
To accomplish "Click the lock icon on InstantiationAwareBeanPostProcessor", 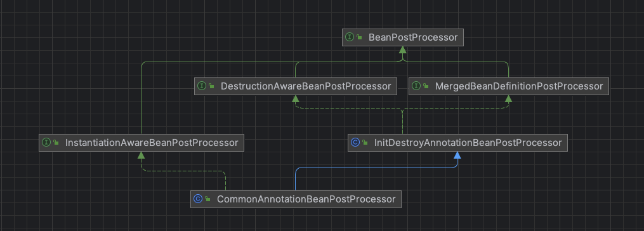I will [x=56, y=142].
